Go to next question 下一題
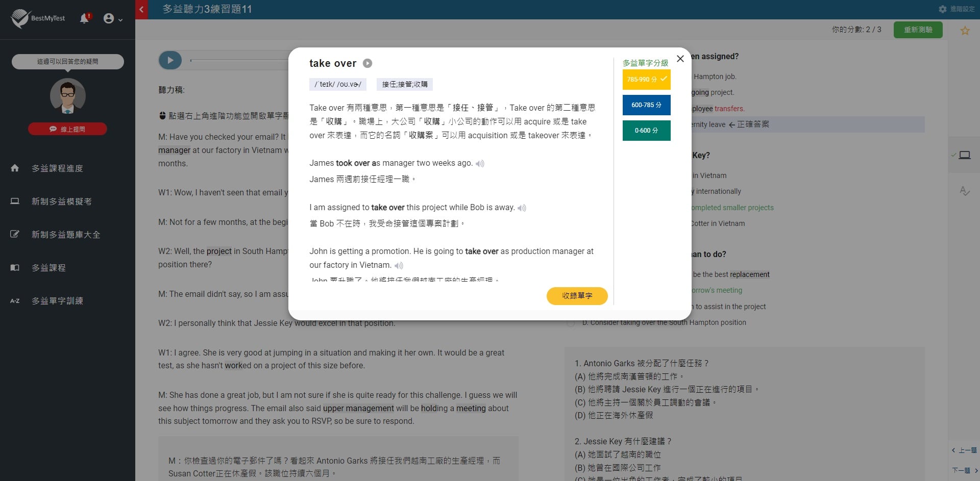 tap(964, 470)
